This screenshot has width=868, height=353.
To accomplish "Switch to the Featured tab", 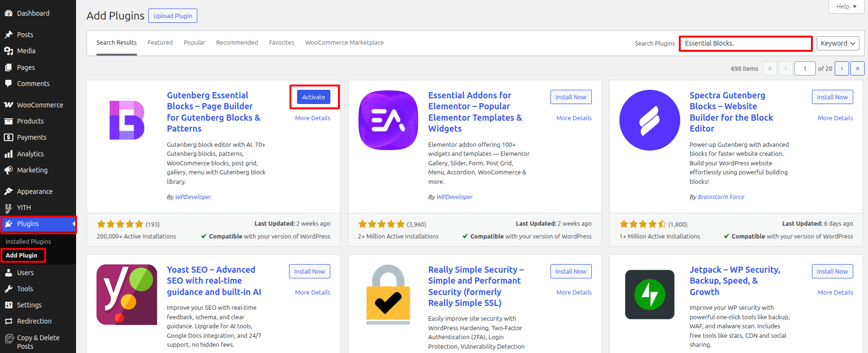I will tap(160, 43).
